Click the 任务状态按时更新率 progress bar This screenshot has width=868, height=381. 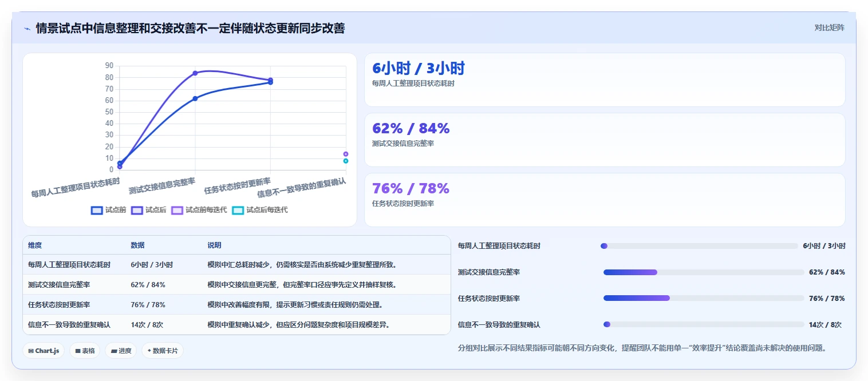tap(704, 298)
